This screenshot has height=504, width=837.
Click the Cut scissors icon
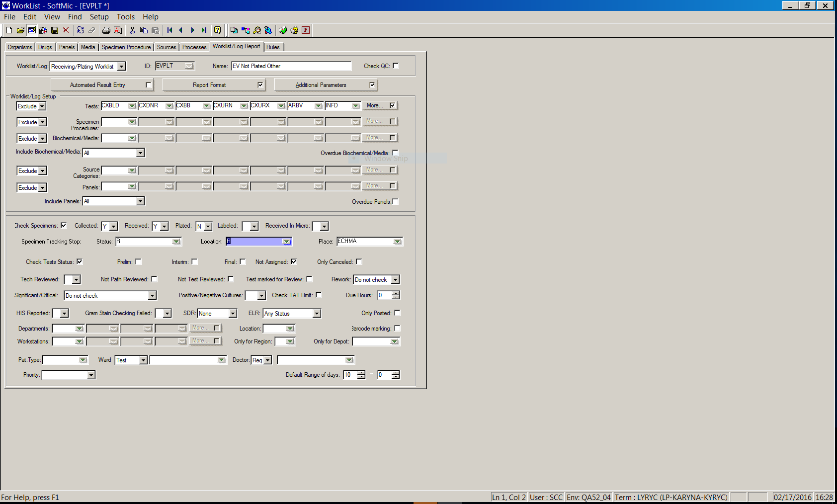[132, 30]
